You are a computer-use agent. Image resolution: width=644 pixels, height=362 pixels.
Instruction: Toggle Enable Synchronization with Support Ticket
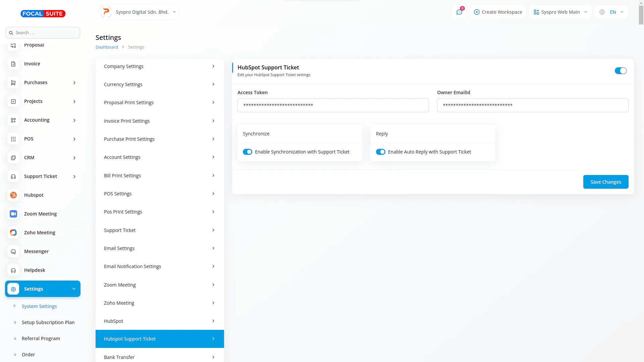[x=248, y=152]
